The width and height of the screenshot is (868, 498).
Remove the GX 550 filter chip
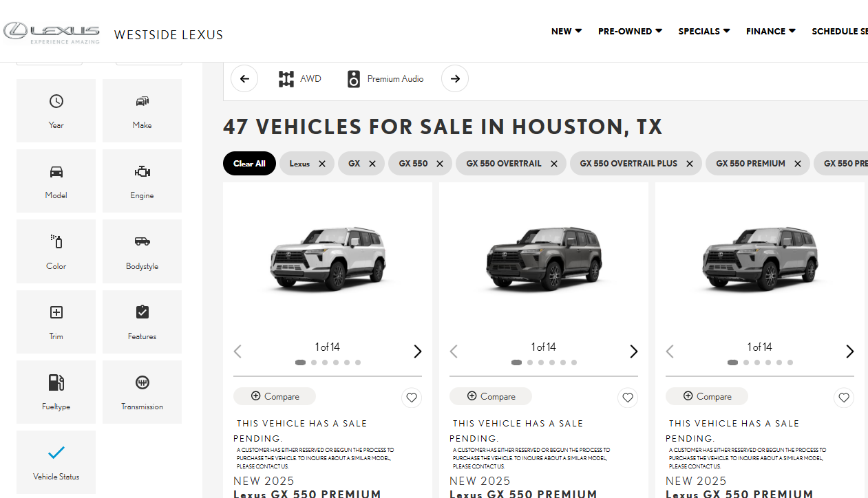(440, 164)
